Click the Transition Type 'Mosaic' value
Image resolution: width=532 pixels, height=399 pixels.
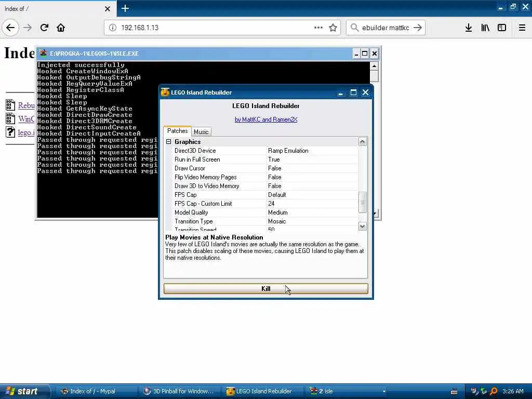pos(277,221)
